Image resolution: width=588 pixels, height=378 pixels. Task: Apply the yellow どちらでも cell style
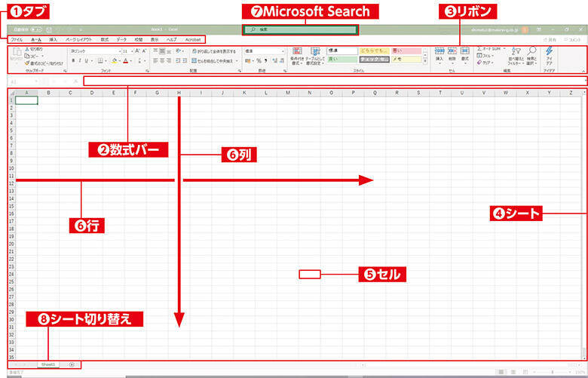click(x=374, y=51)
